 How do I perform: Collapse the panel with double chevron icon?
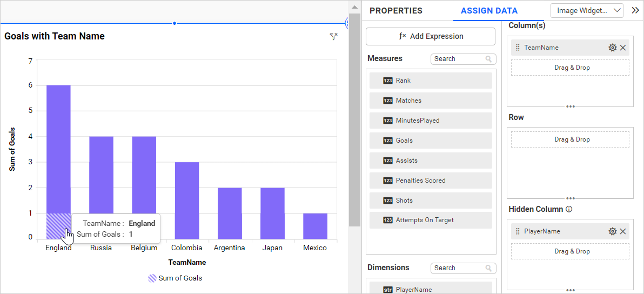635,10
